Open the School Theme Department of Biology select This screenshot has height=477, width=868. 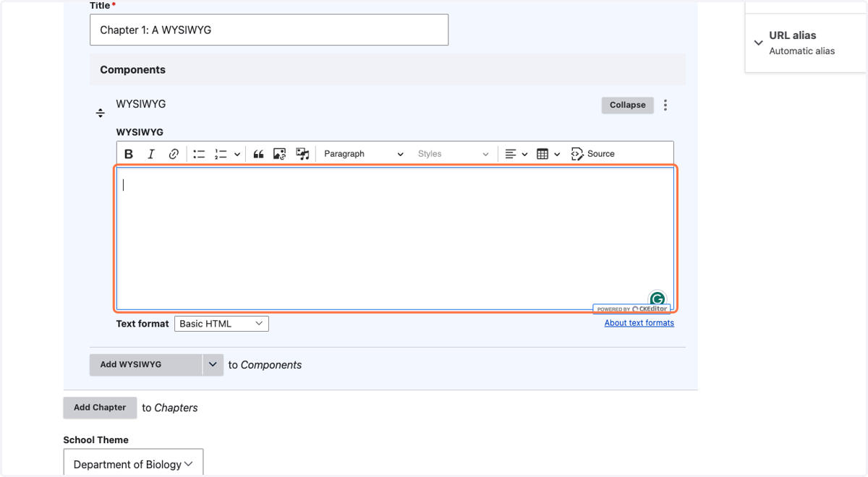[x=133, y=464]
